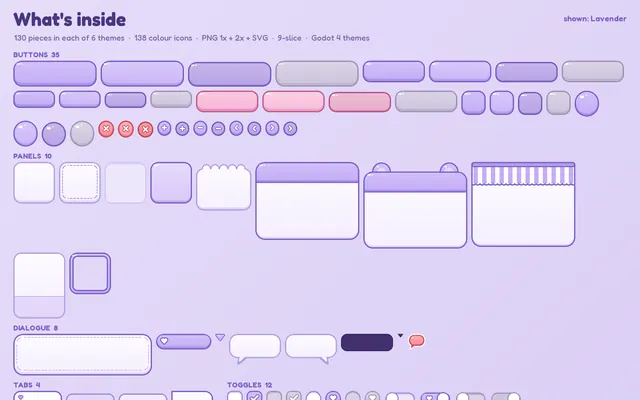The height and width of the screenshot is (400, 640).
Task: Click the darker left-chevron round button
Action: 254,129
